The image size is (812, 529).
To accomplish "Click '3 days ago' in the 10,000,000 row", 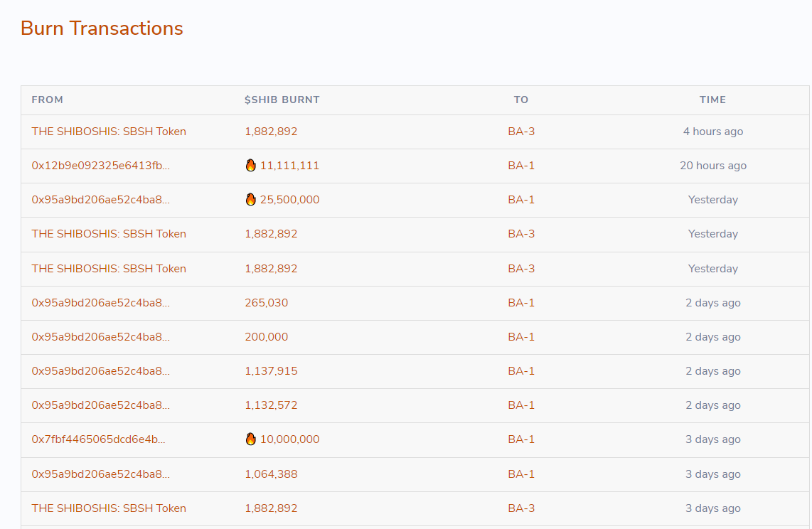I will (x=712, y=439).
